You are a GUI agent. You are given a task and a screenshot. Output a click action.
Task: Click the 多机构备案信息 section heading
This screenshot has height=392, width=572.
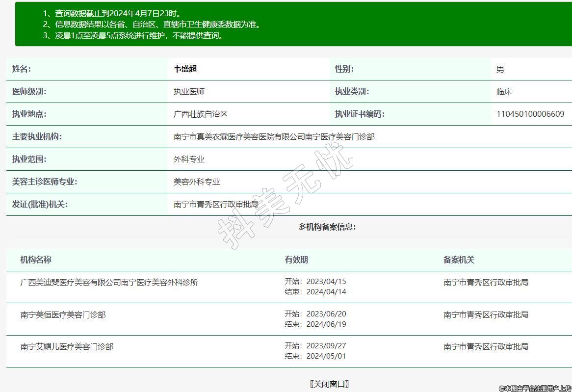(x=327, y=227)
